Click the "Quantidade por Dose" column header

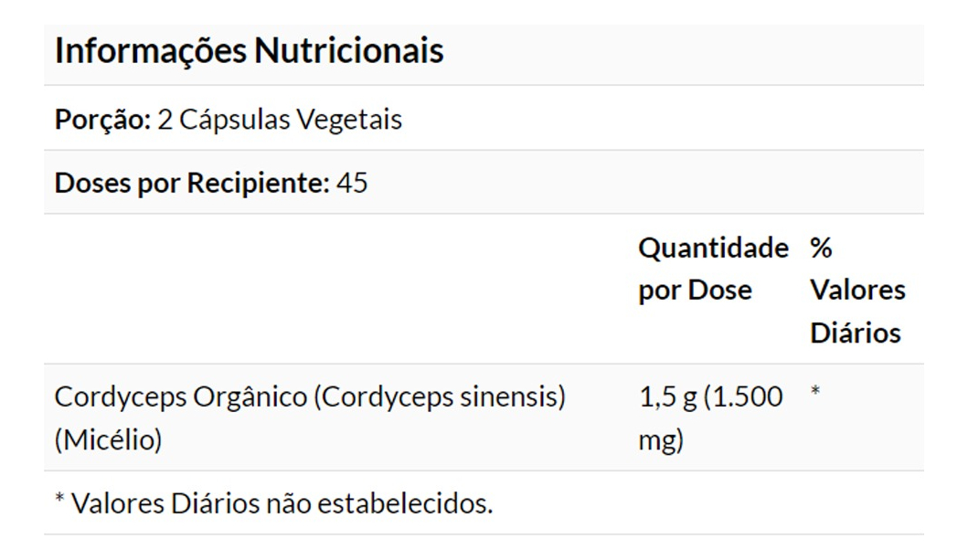[712, 269]
